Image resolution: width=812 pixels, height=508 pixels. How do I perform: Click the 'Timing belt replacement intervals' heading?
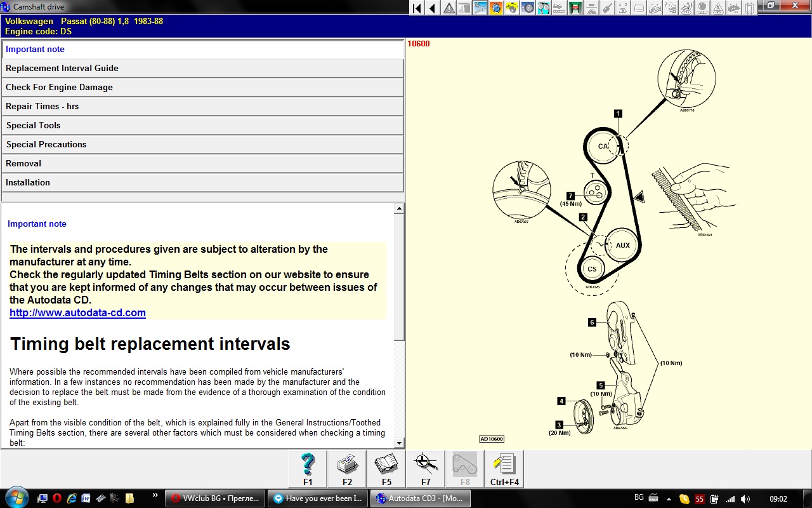point(150,344)
